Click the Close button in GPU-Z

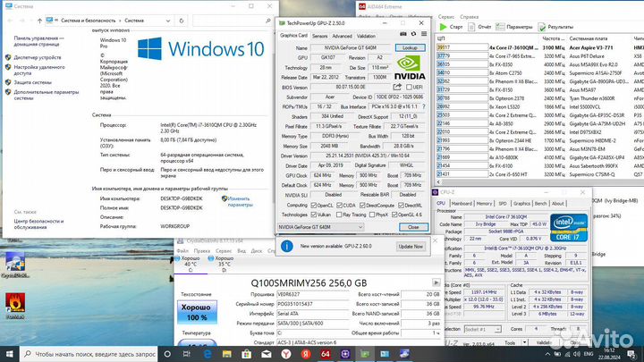413,227
